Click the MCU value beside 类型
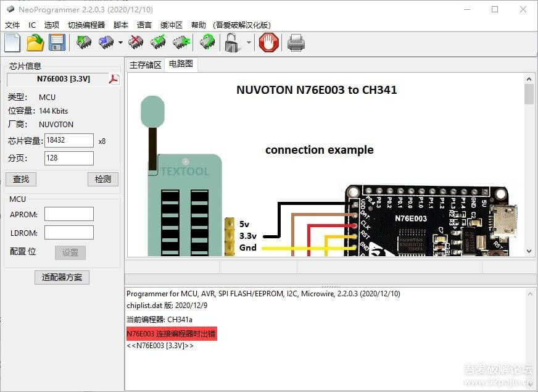 [x=47, y=98]
